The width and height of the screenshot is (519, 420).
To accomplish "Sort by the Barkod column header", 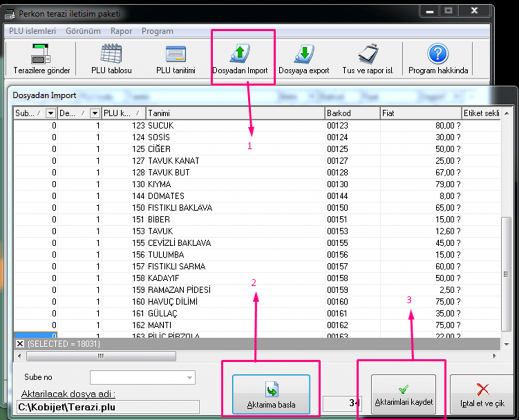I will [353, 113].
